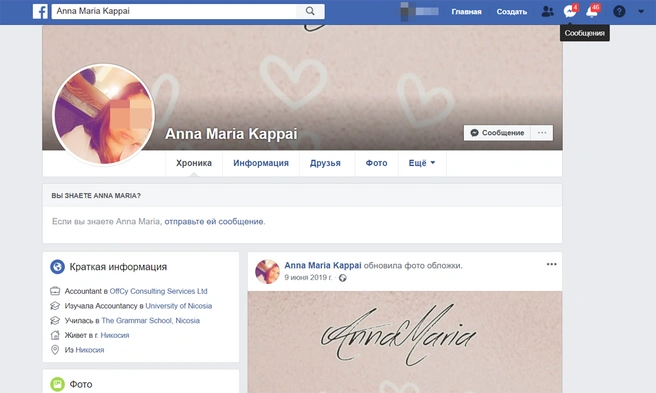Open the notifications bell icon
656x393 pixels.
[592, 11]
